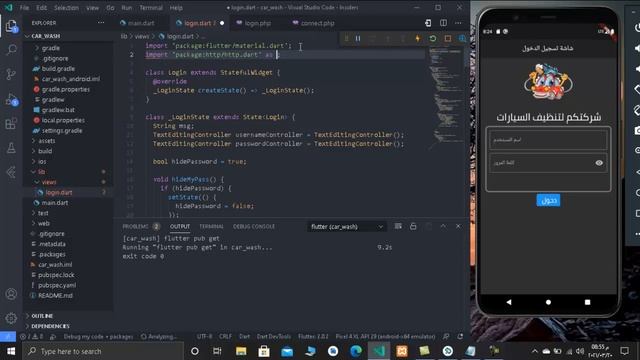
Task: Switch to the TERMINAL panel tab
Action: tap(211, 227)
